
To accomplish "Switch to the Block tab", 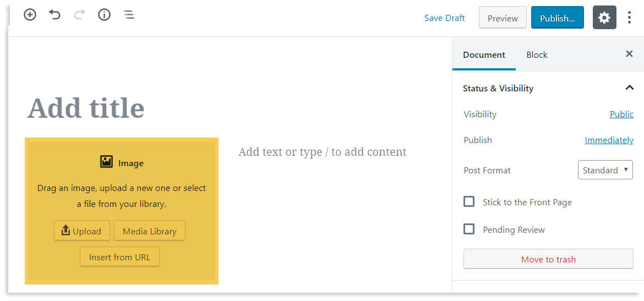I will [x=537, y=54].
